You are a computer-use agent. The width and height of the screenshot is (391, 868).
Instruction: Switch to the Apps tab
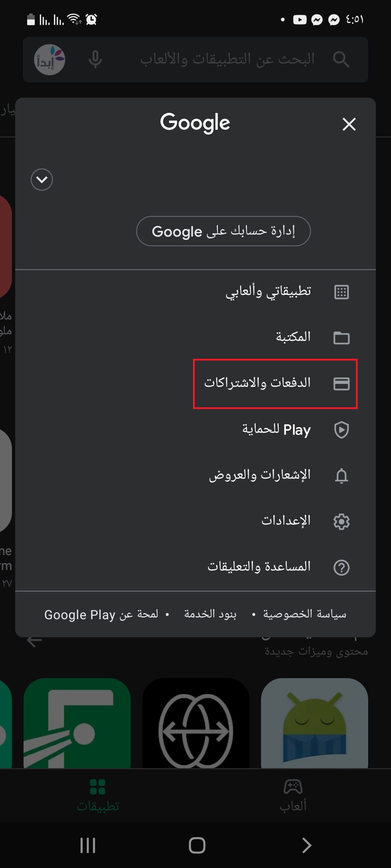(98, 796)
